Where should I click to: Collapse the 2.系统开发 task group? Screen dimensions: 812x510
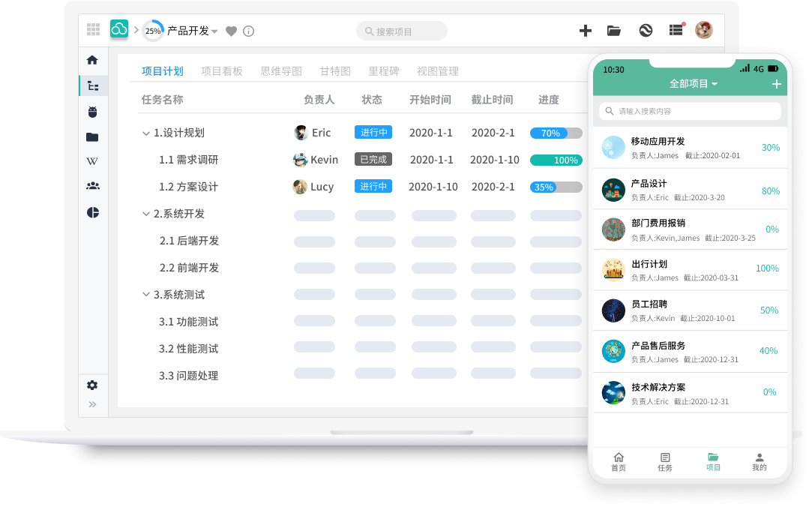click(145, 214)
